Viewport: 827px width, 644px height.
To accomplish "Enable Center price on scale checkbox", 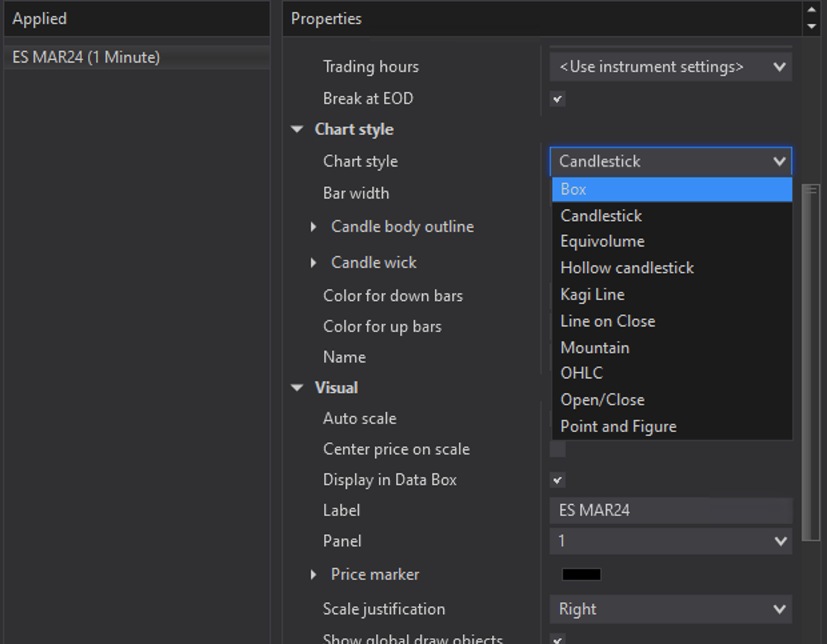I will (x=558, y=449).
